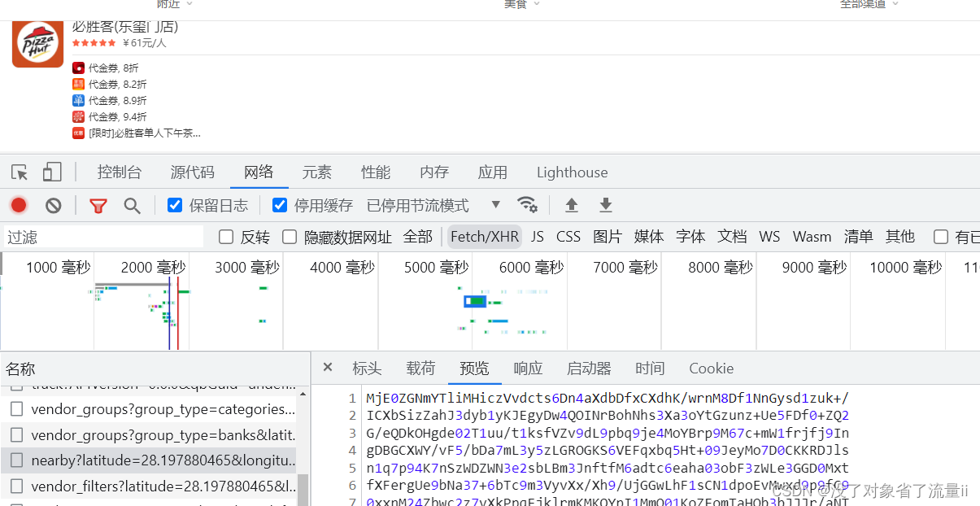980x506 pixels.
Task: Click the 代金券 8.2折 coupon icon
Action: pyautogui.click(x=78, y=85)
